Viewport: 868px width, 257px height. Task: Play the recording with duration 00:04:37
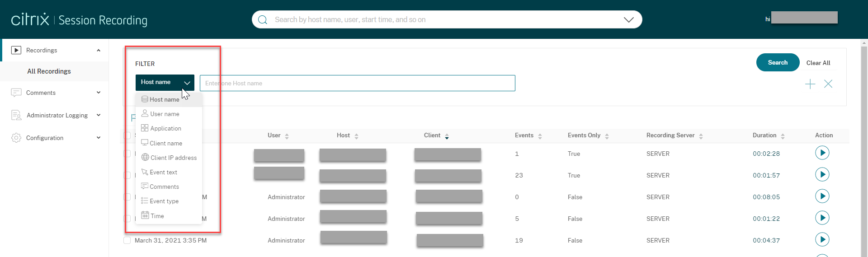coord(822,240)
